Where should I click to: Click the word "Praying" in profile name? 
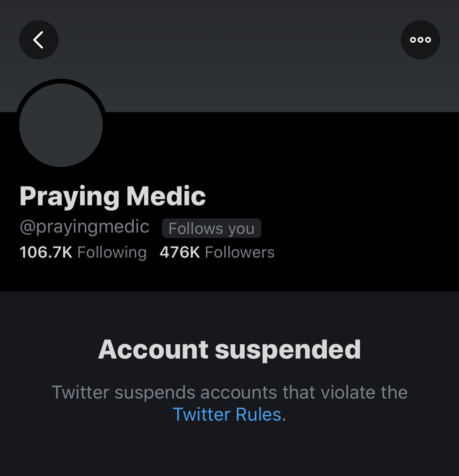pyautogui.click(x=69, y=196)
